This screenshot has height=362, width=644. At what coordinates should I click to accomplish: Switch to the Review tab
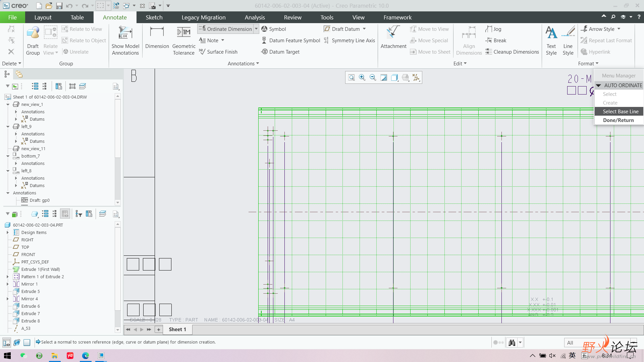292,17
